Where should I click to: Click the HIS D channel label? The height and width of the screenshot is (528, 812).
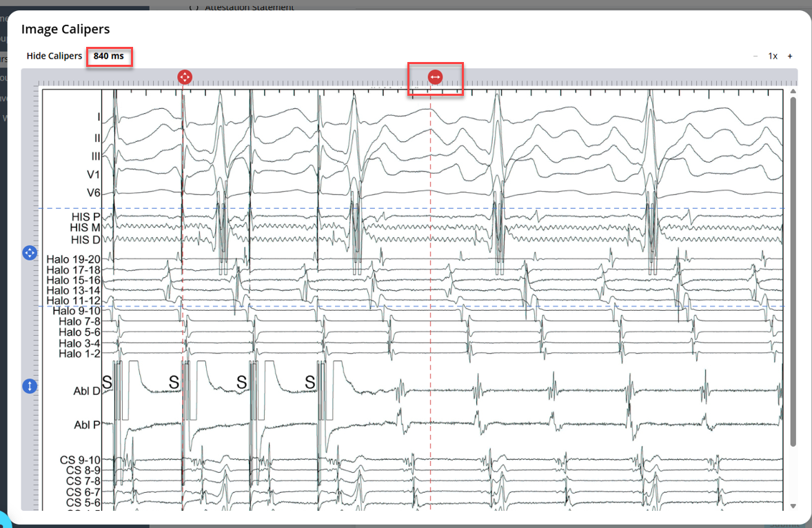(85, 240)
